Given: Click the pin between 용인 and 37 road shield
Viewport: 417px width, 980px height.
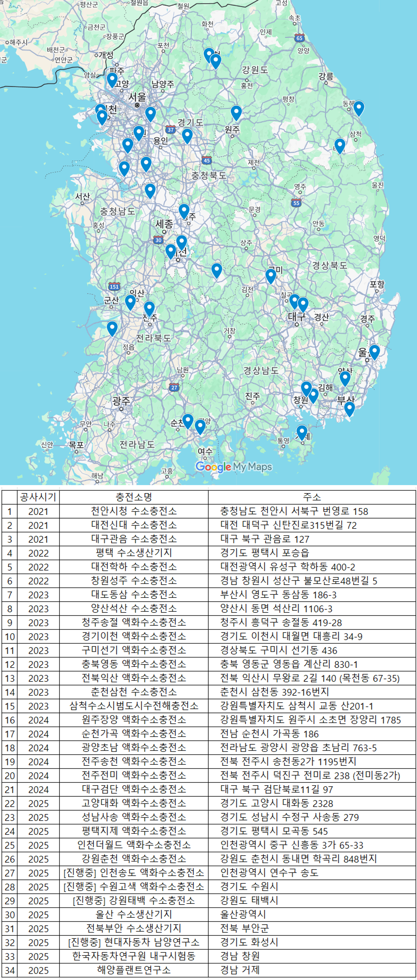Looking at the screenshot, I should [x=187, y=136].
